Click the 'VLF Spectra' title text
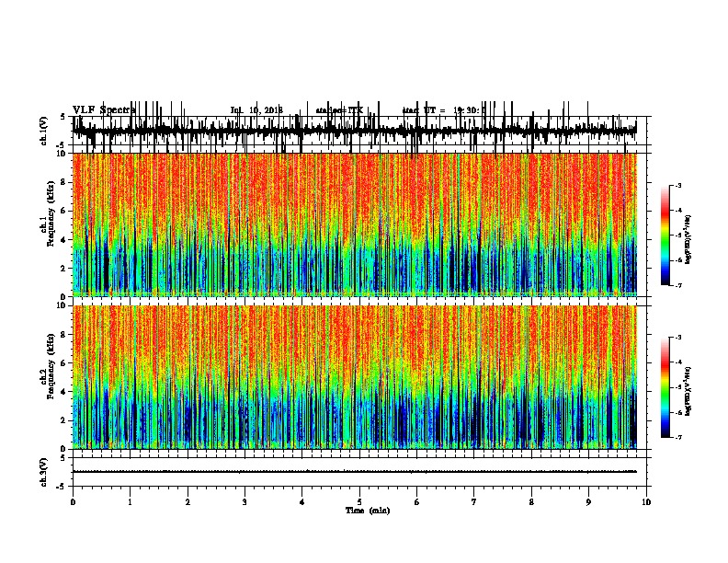The height and width of the screenshot is (563, 728). point(104,110)
